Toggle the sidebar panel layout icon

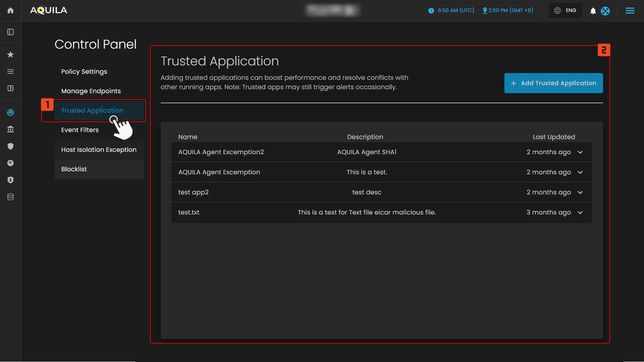tap(10, 32)
